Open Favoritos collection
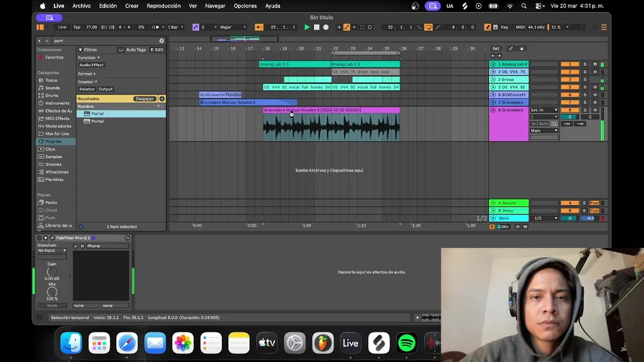Viewport: 644px width, 362px height. point(54,57)
